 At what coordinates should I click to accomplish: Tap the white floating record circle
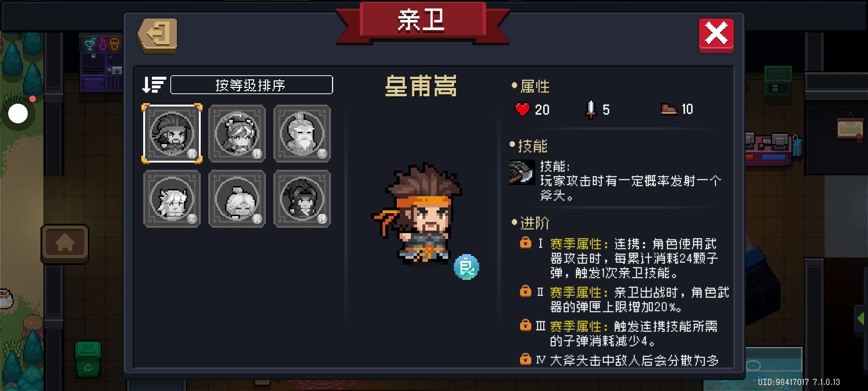click(x=18, y=114)
